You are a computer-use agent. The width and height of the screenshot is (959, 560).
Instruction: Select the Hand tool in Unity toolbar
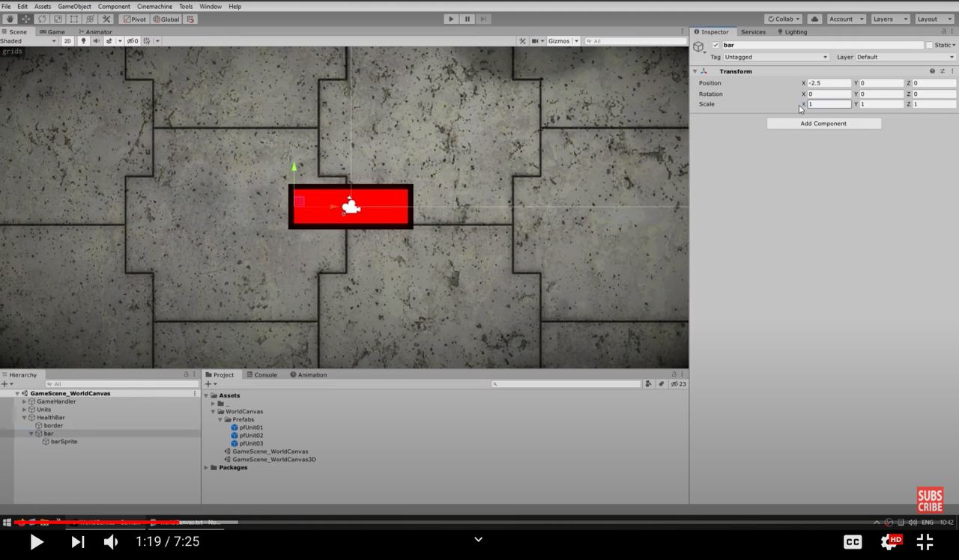10,19
